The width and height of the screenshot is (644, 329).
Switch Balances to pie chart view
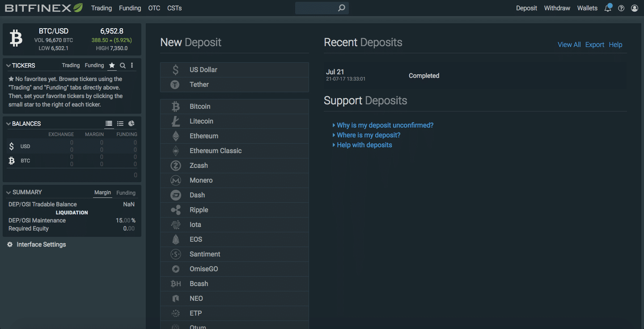point(131,124)
